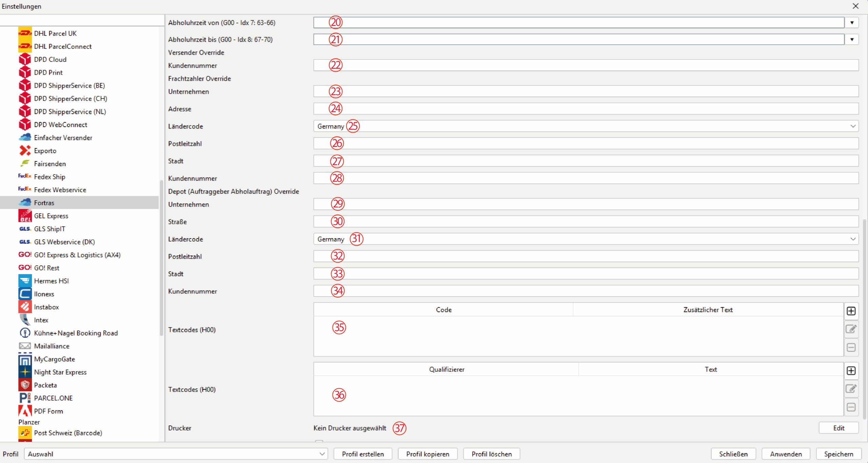Image resolution: width=868 pixels, height=463 pixels.
Task: Open Abholuhrzeit bis dropdown arrow
Action: [852, 40]
